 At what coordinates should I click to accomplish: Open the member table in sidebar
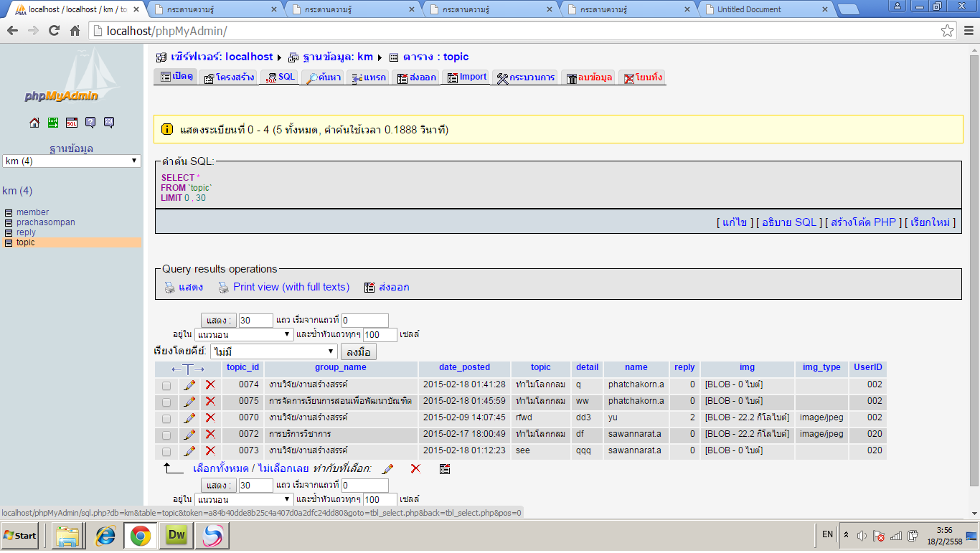(x=33, y=212)
